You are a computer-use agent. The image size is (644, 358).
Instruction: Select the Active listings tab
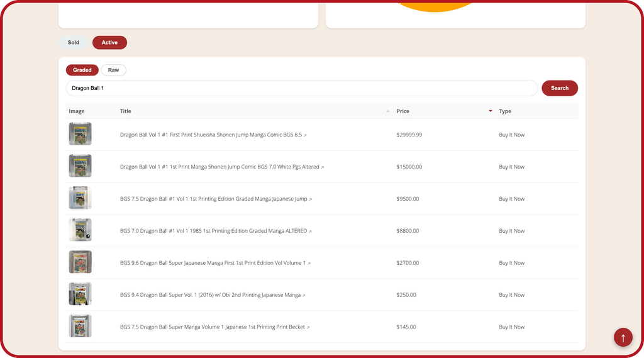point(109,42)
